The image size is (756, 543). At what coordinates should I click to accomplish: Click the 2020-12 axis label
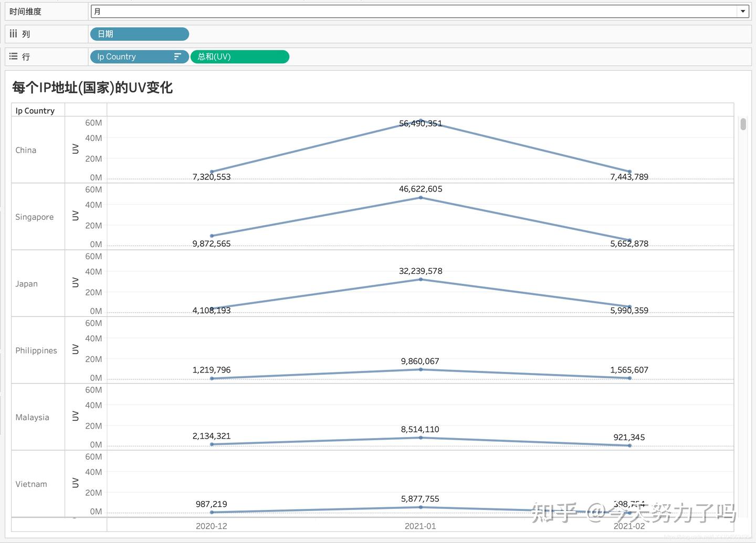[x=212, y=526]
